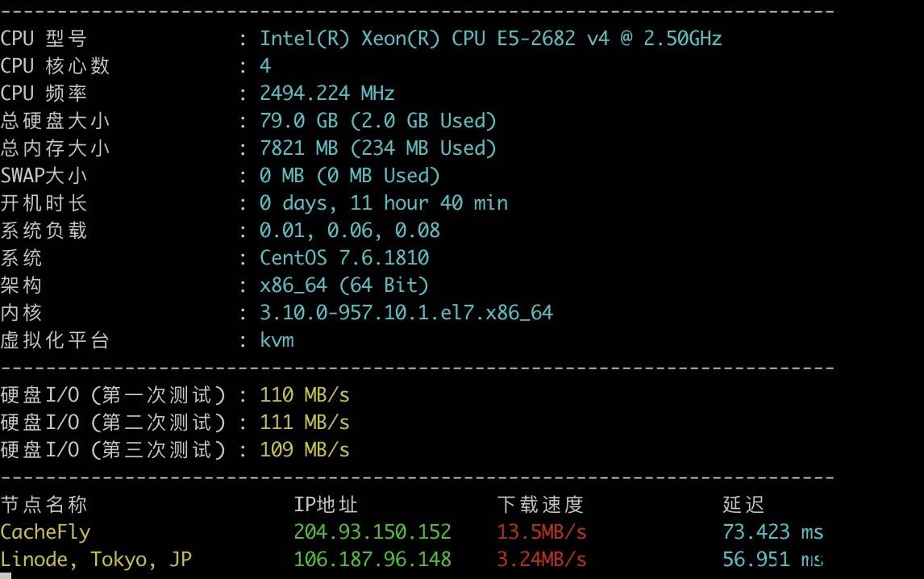Select the '虚拟化平台' label
924x579 pixels.
tap(55, 340)
